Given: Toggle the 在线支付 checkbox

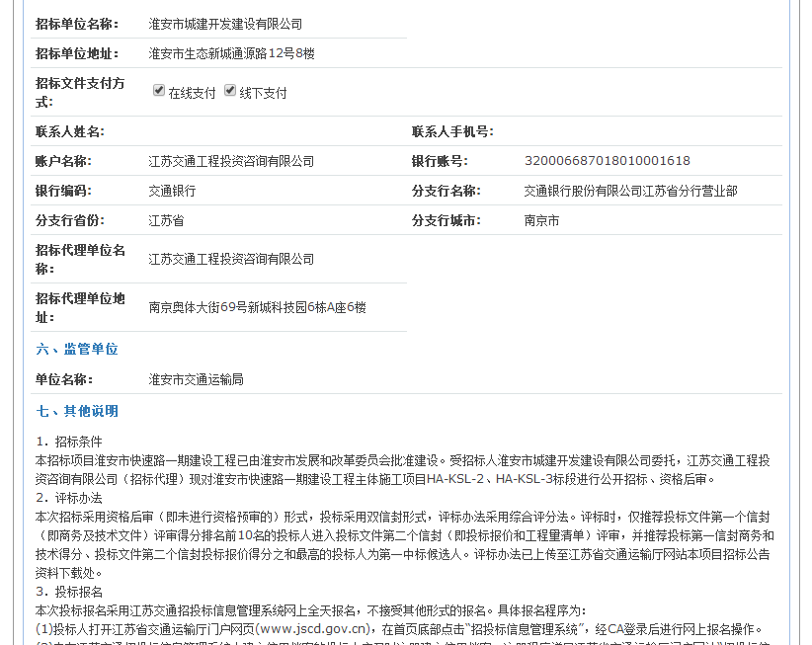Looking at the screenshot, I should 159,91.
